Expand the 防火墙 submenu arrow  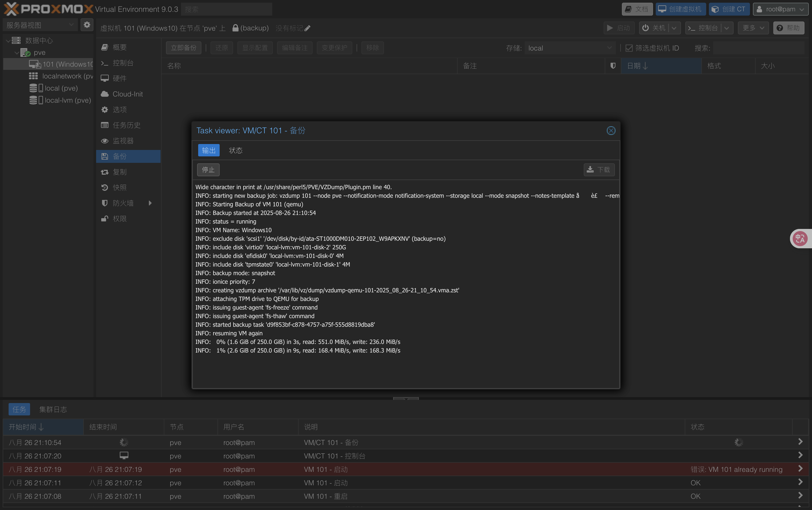150,203
